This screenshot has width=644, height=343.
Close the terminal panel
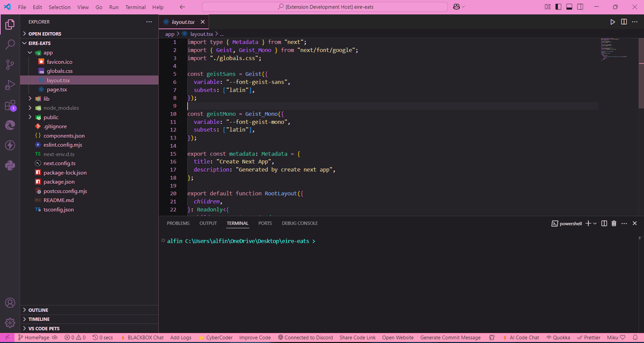634,223
